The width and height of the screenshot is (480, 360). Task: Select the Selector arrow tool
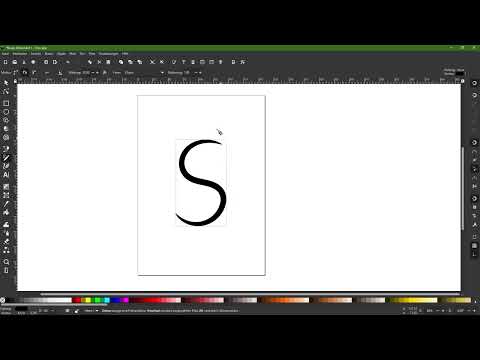point(6,83)
